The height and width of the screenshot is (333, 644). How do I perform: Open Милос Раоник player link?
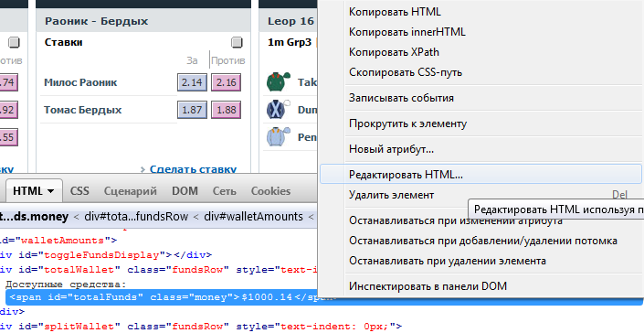[x=80, y=82]
